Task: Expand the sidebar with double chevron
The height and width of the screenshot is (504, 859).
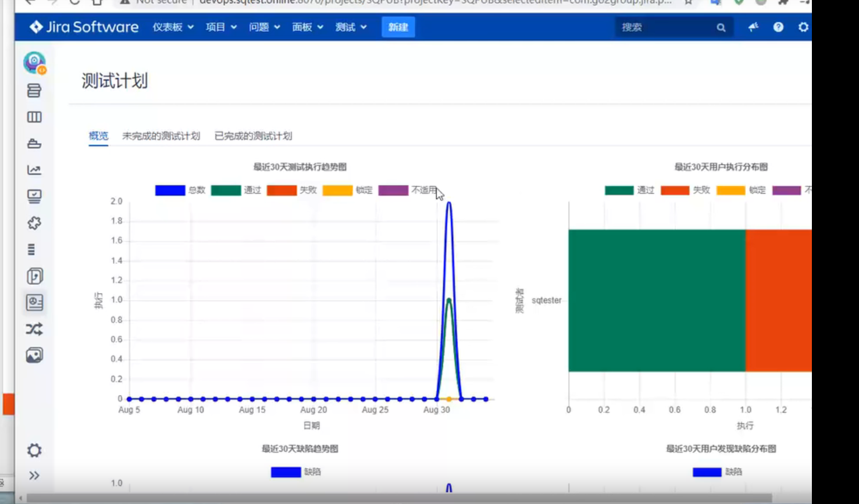Action: coord(34,476)
